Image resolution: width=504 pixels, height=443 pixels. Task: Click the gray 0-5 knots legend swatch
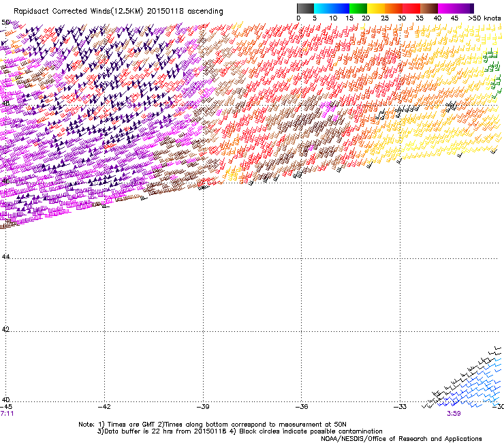click(305, 8)
